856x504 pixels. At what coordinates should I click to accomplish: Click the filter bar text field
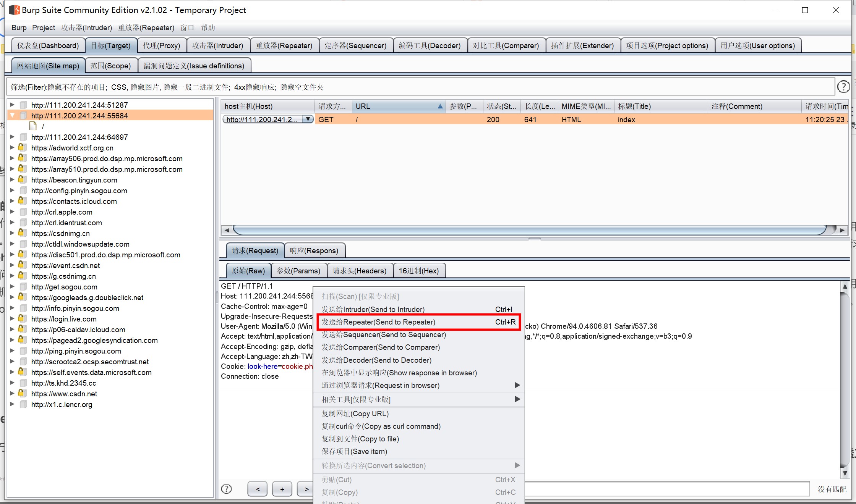[420, 87]
